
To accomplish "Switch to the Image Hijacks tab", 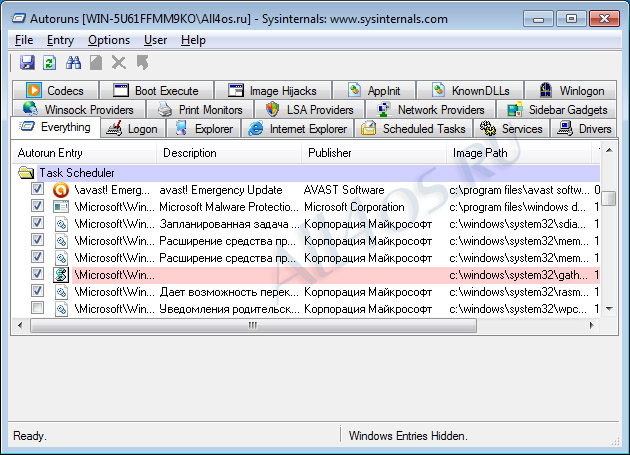I will (x=273, y=90).
